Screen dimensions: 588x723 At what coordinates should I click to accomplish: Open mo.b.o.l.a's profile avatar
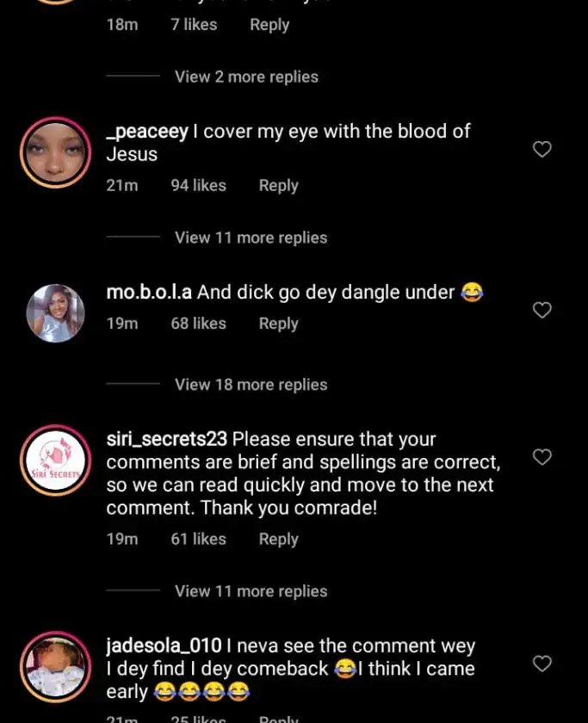(56, 313)
